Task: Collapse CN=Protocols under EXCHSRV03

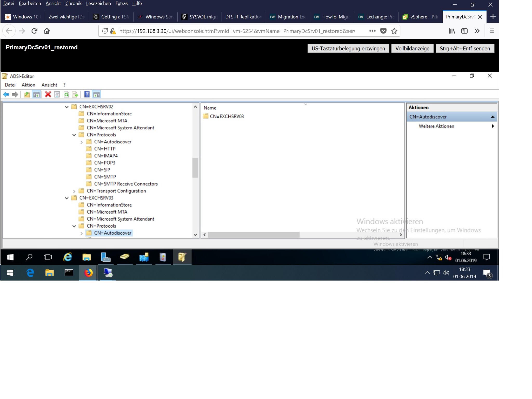Action: point(74,226)
